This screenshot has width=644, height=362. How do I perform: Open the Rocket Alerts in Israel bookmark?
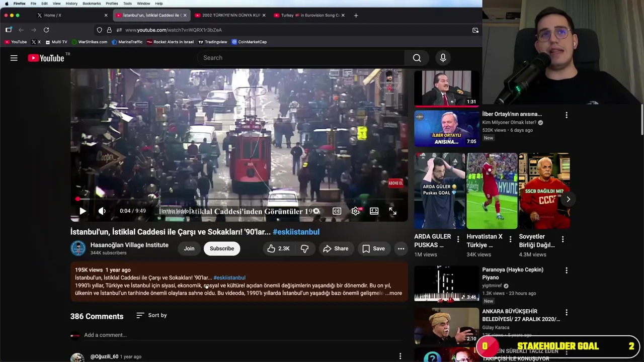point(170,42)
